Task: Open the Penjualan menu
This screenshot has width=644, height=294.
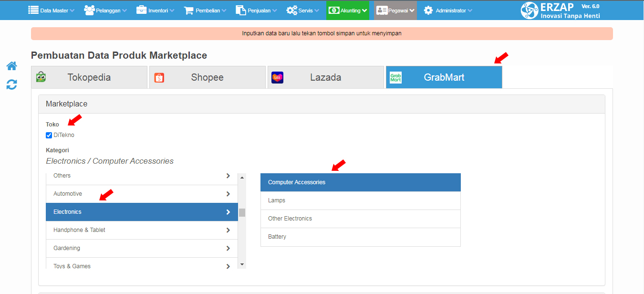Action: (x=257, y=10)
